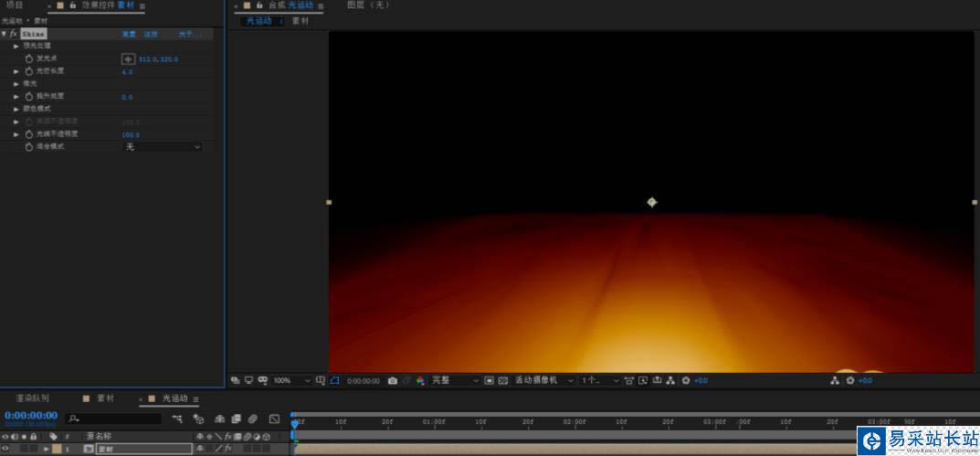
Task: Toggle the stopwatch for 光线不透明度
Action: click(x=28, y=134)
